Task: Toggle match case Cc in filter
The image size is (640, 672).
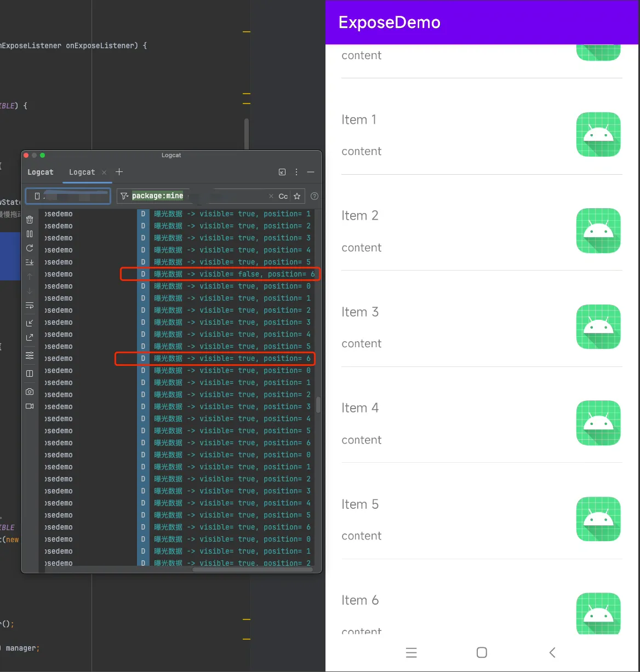Action: (x=283, y=196)
